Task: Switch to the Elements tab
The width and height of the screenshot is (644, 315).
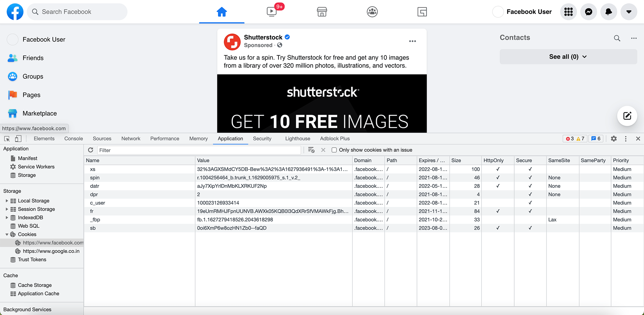Action: (x=44, y=139)
